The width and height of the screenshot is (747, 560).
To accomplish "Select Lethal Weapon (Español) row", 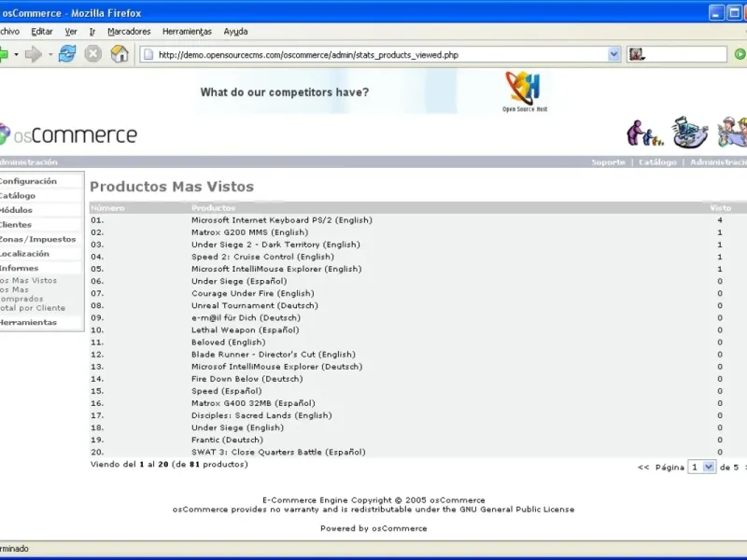I will pyautogui.click(x=417, y=330).
